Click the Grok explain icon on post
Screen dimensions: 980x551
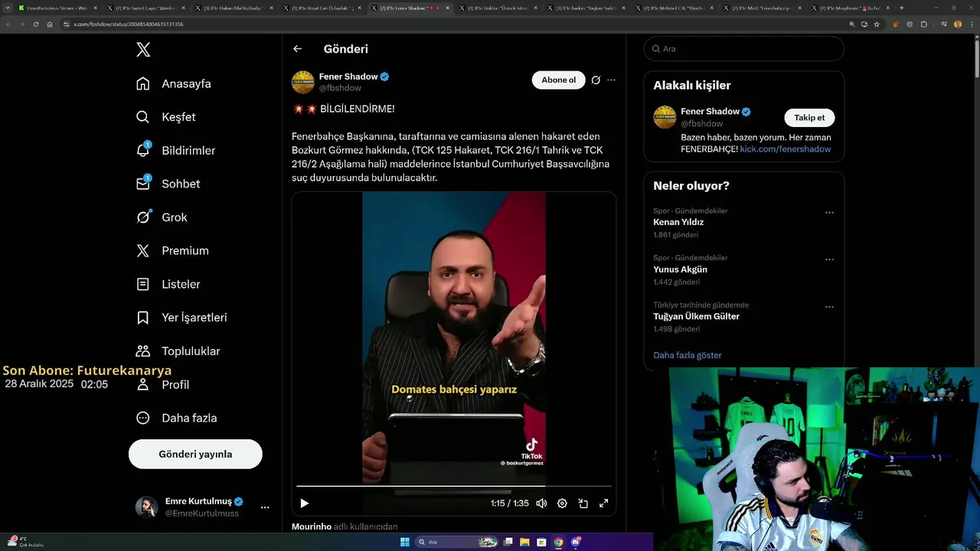tap(596, 80)
